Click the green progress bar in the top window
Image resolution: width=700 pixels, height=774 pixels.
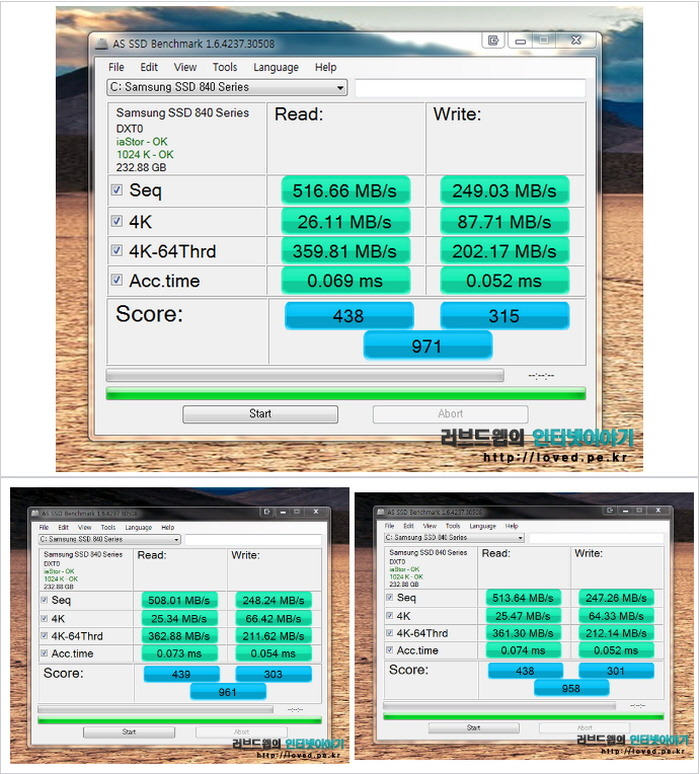[346, 394]
